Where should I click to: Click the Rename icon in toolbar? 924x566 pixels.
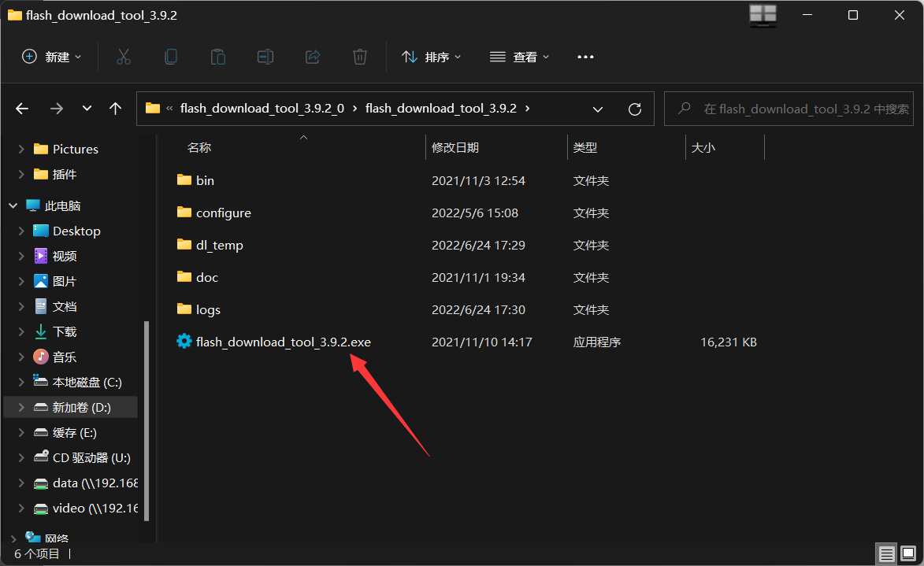265,57
